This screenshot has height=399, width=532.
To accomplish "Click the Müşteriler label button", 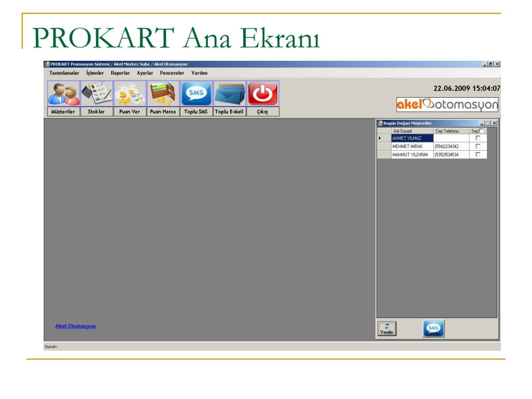I will pyautogui.click(x=63, y=112).
